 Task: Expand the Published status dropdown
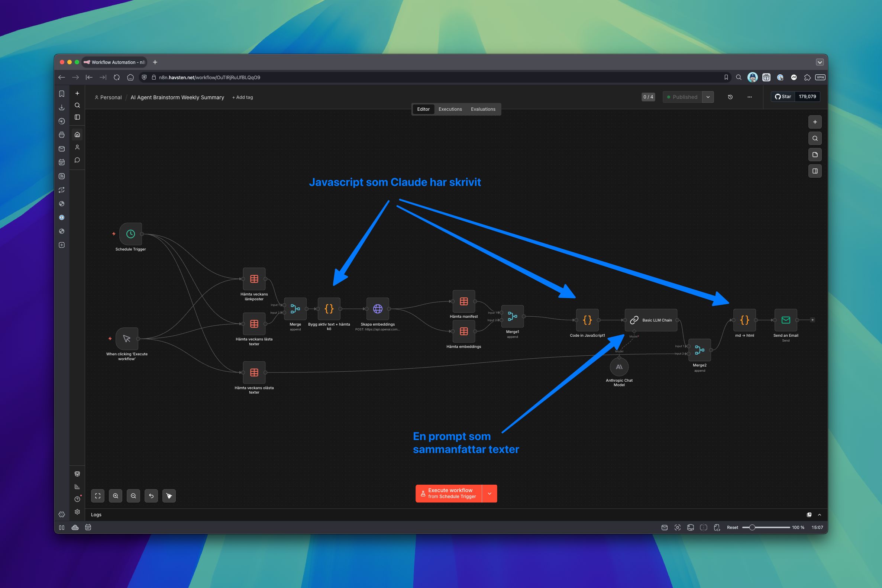tap(708, 97)
